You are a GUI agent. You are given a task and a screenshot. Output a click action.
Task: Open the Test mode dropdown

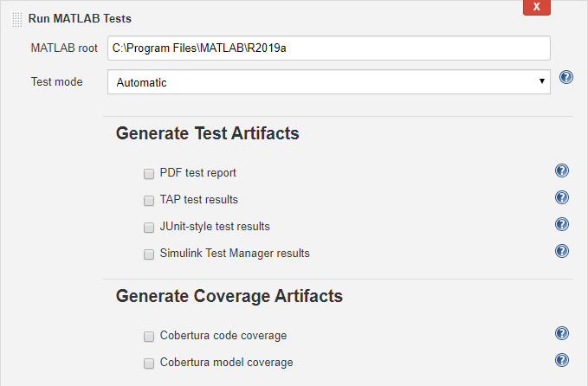(327, 82)
